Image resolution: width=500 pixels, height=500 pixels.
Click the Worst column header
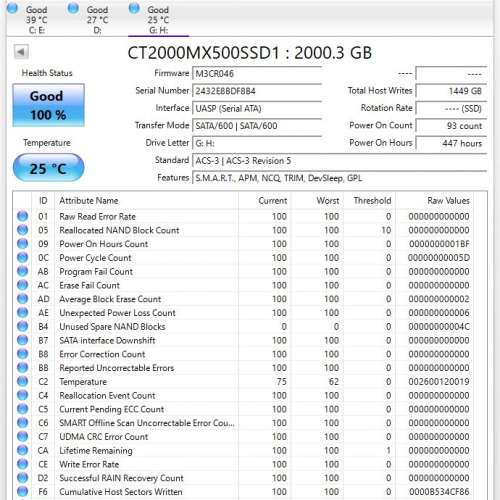pyautogui.click(x=317, y=201)
